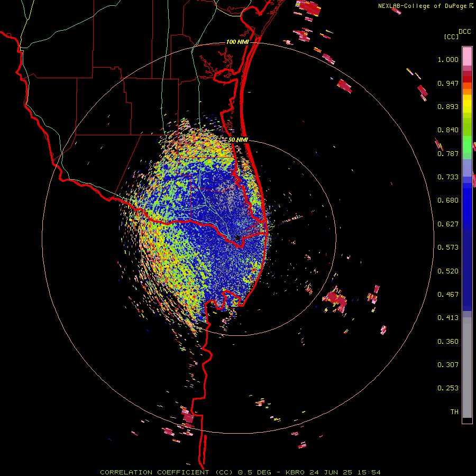The image size is (476, 476).
Task: Select the DCC label above color bar
Action: [x=464, y=32]
